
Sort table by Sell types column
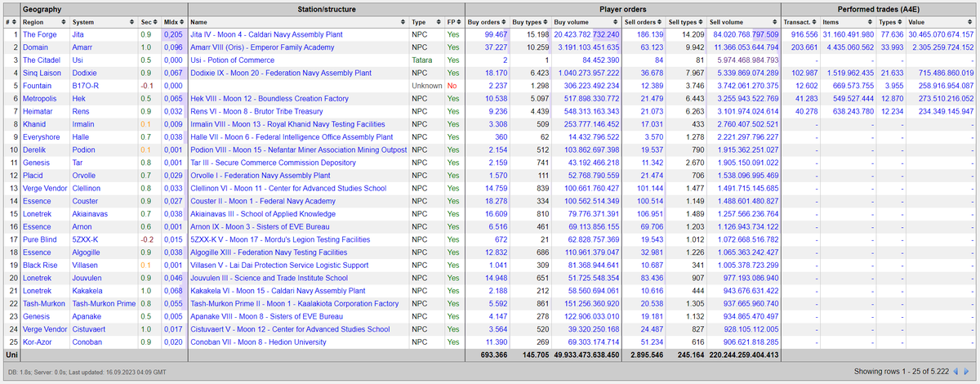[686, 21]
